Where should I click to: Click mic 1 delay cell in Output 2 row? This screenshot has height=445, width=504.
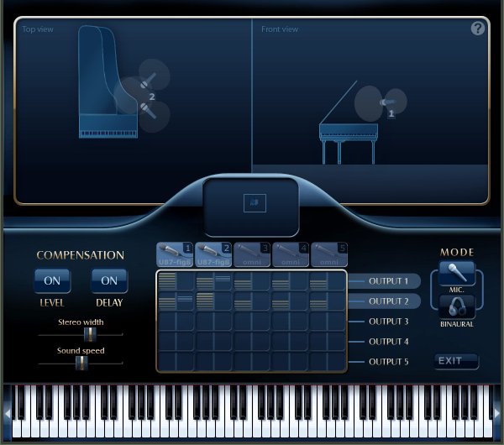click(186, 301)
